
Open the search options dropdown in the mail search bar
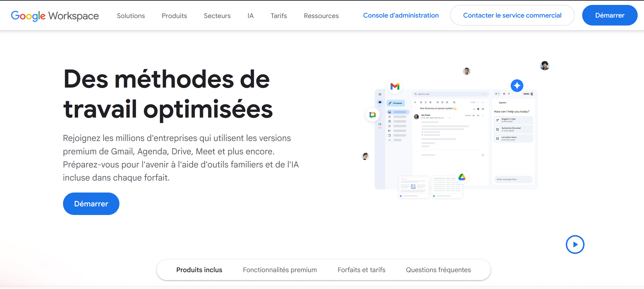[485, 94]
